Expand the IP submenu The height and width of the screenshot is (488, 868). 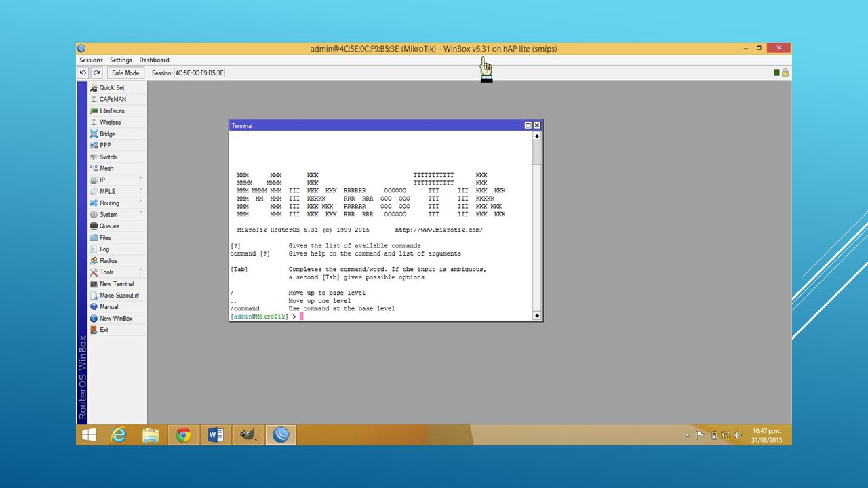(141, 180)
